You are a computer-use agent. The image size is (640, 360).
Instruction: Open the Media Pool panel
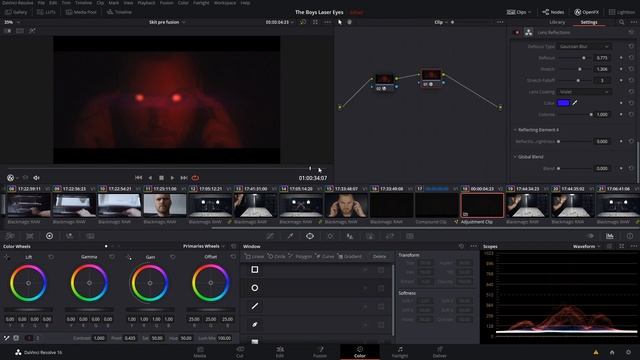pyautogui.click(x=81, y=12)
